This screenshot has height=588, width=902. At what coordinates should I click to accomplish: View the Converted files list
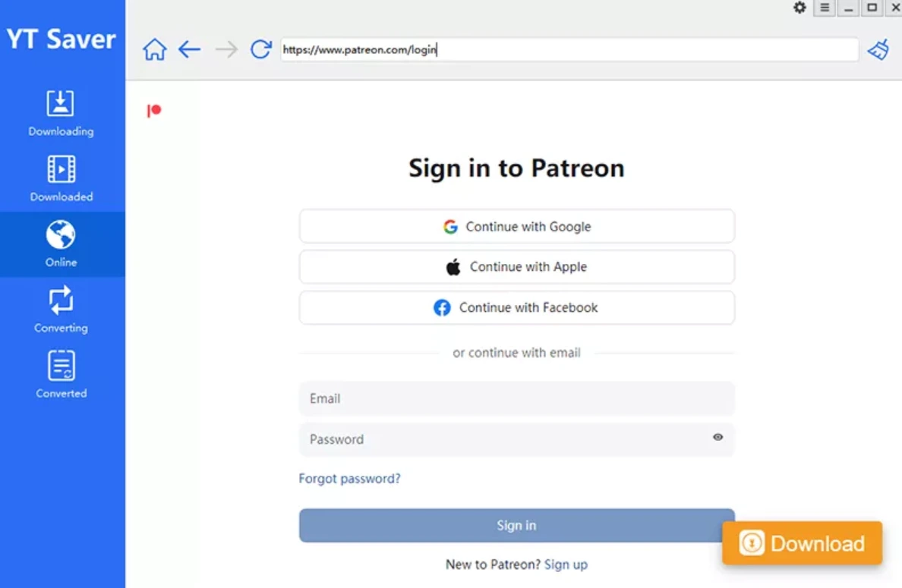(x=61, y=373)
